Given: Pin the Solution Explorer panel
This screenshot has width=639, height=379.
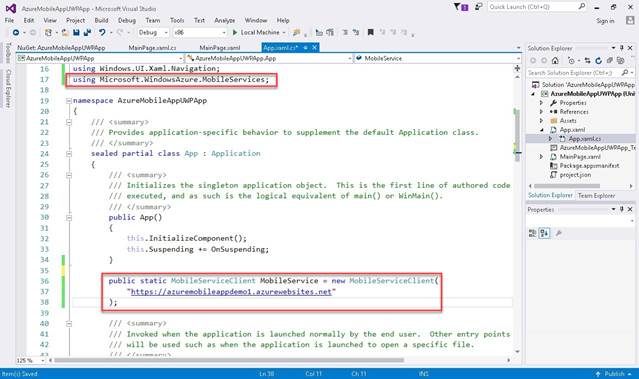Looking at the screenshot, I should coord(621,48).
